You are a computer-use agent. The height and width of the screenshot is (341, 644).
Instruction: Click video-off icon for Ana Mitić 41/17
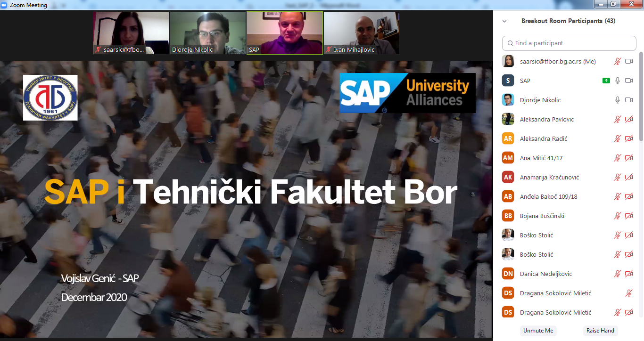click(628, 158)
